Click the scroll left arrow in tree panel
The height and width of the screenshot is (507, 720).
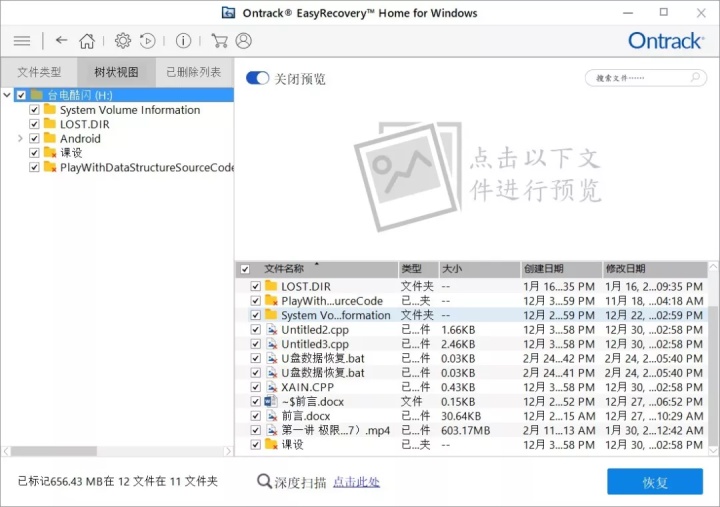click(x=6, y=451)
